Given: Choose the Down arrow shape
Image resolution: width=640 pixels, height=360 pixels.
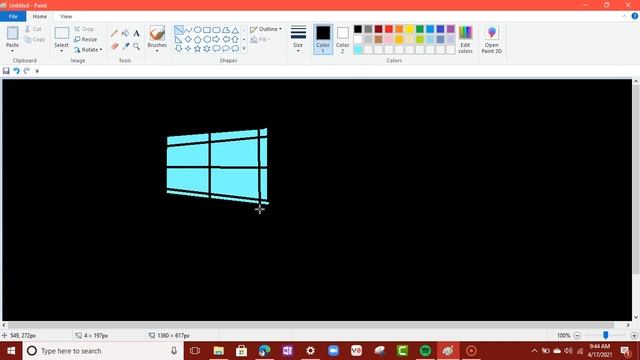Looking at the screenshot, I should point(179,49).
